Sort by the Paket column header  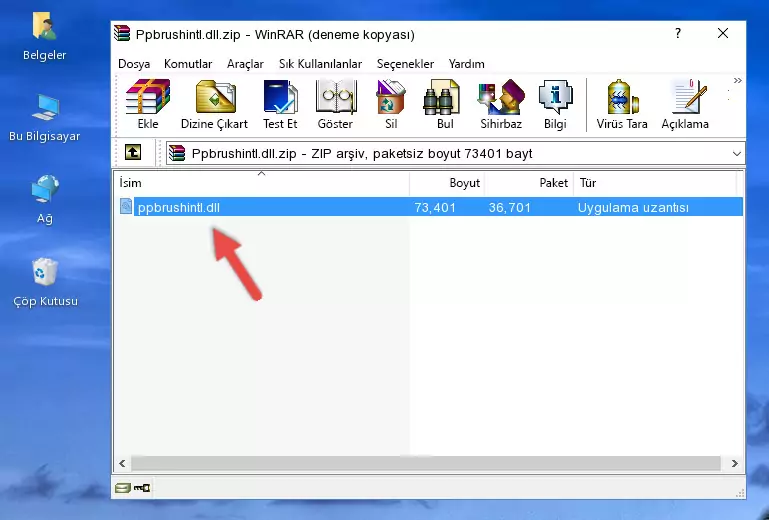point(529,183)
